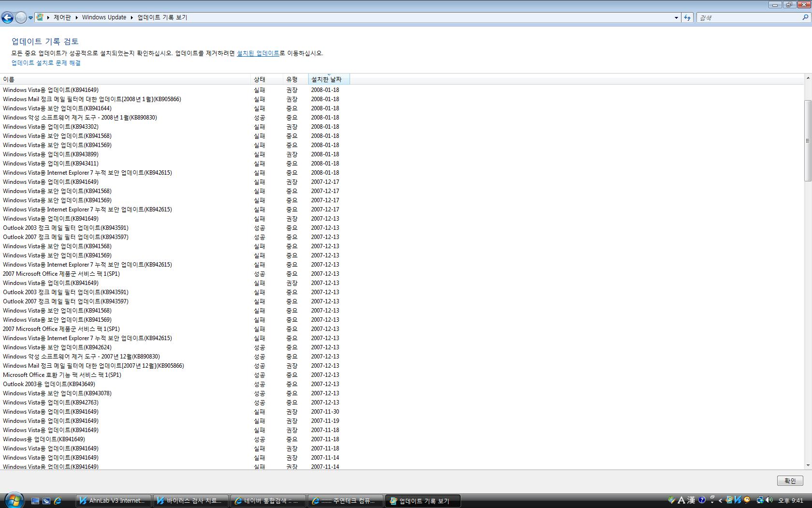Select row Windows Vista용 업데이트(KB942763)
The height and width of the screenshot is (508, 812).
[175, 403]
